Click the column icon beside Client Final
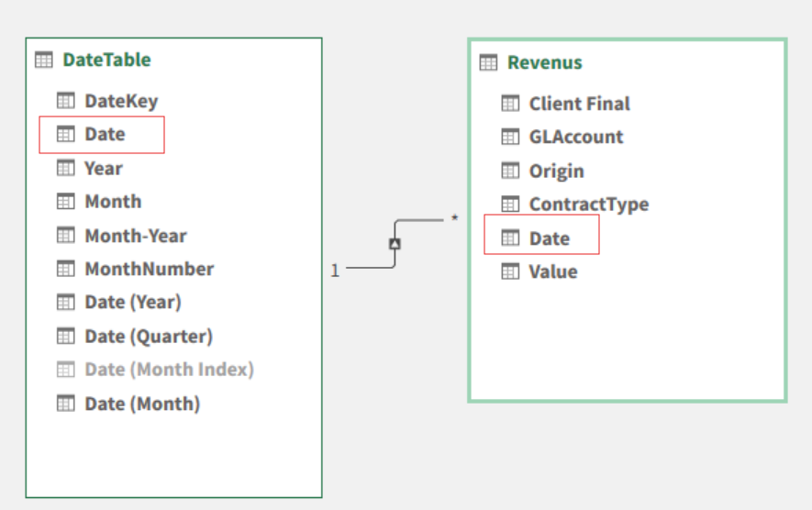This screenshot has height=510, width=812. click(510, 104)
